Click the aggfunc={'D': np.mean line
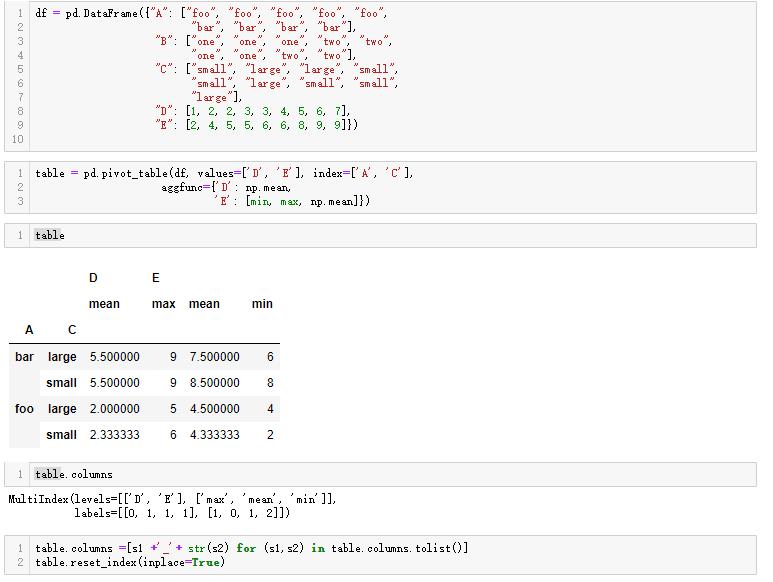Image resolution: width=773 pixels, height=582 pixels. [x=226, y=188]
